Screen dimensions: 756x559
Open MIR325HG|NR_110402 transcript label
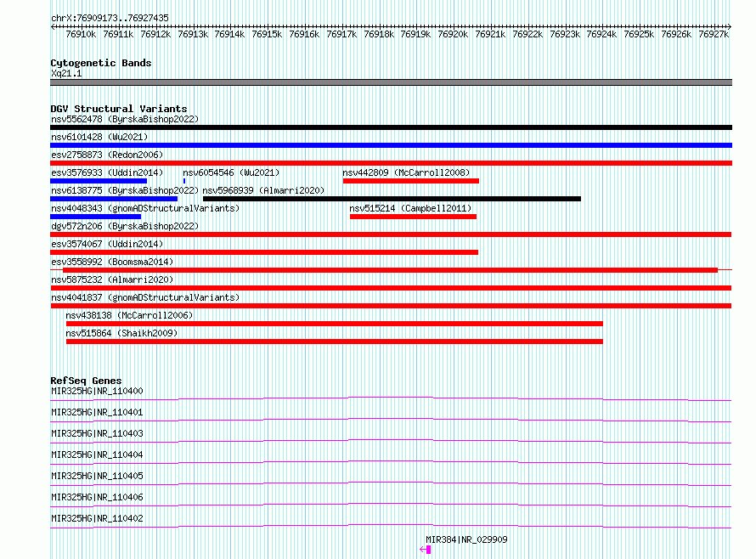(97, 518)
